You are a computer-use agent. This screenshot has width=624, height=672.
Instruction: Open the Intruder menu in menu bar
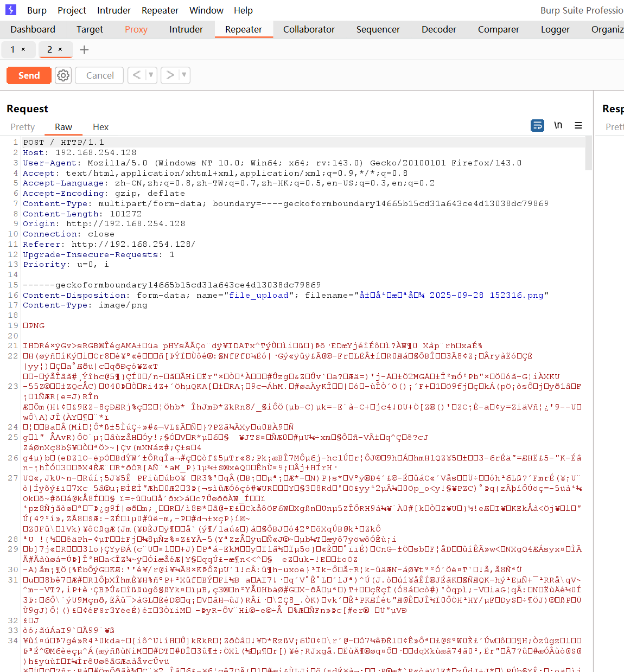[x=114, y=10]
